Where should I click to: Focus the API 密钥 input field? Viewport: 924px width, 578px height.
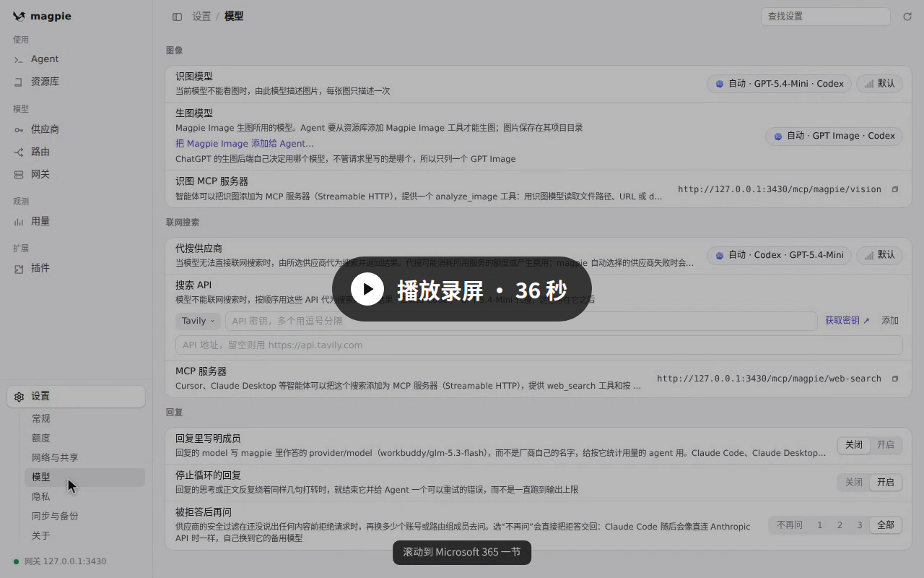(521, 321)
